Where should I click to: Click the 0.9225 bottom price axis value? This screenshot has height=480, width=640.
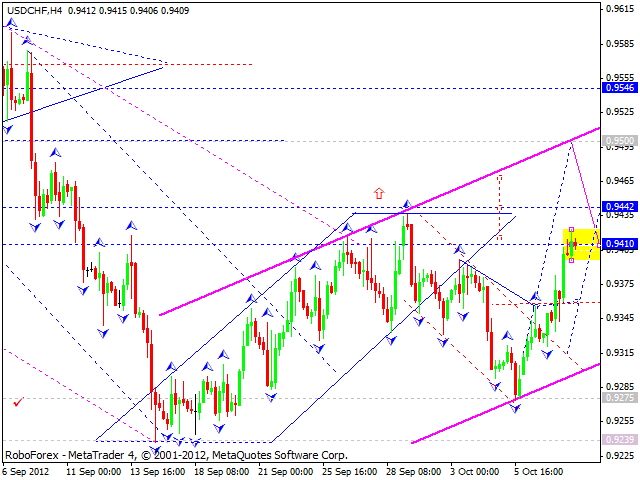click(619, 456)
